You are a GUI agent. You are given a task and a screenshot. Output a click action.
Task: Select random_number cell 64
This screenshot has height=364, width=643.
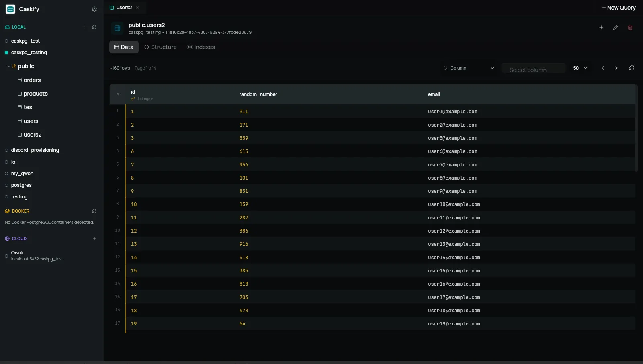point(242,324)
